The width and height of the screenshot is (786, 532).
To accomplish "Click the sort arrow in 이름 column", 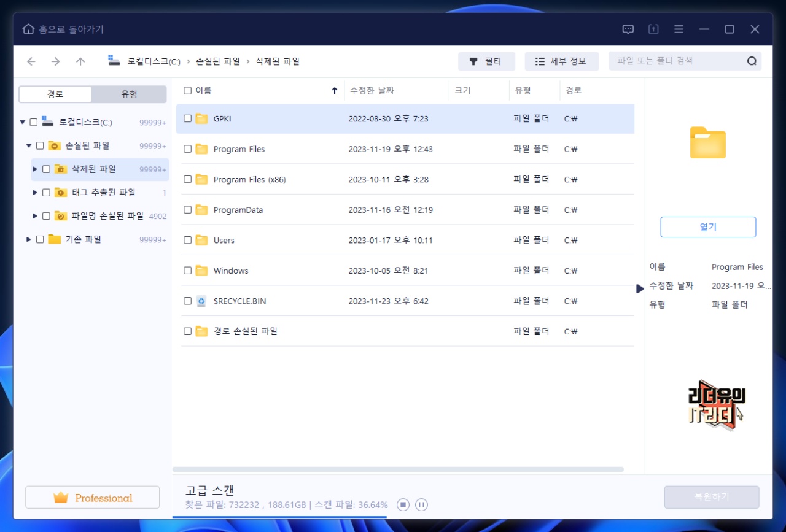I will (335, 91).
